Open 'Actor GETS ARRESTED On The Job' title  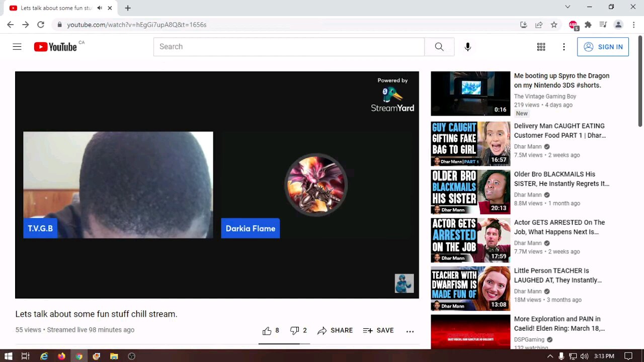(559, 227)
